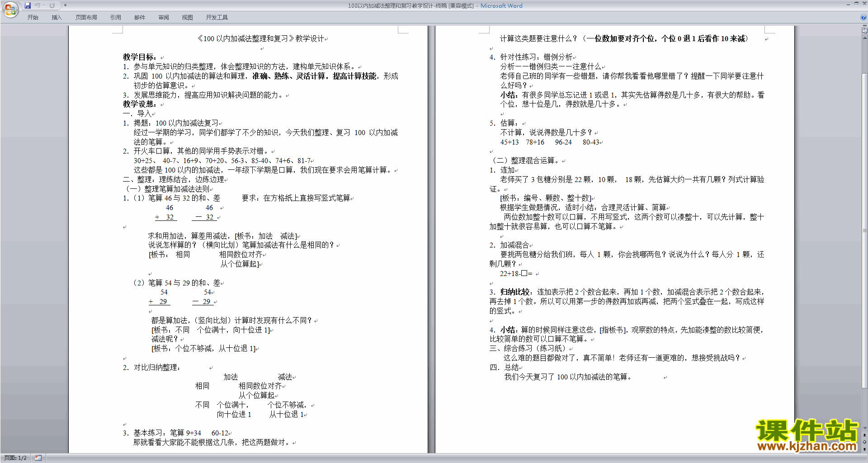Open the Office button menu

pyautogui.click(x=10, y=9)
